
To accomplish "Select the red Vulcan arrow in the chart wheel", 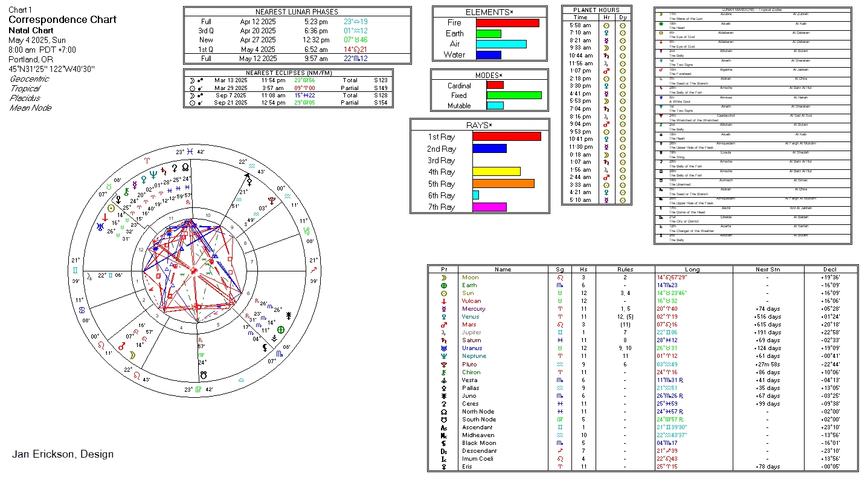I will pos(105,217).
